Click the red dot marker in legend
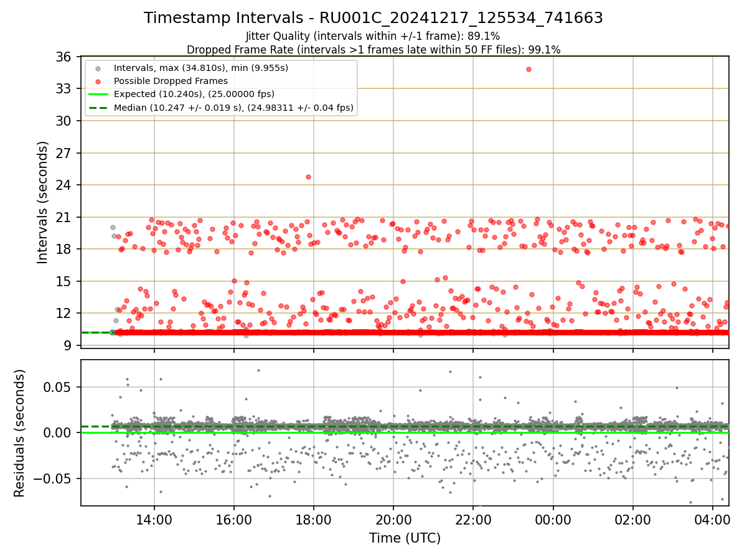Viewport: 747px width, 560px height. point(99,81)
